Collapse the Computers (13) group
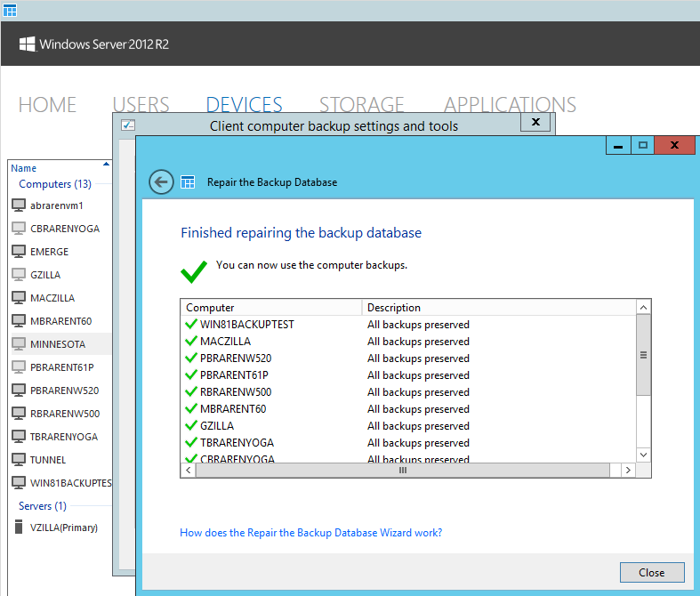 point(55,184)
